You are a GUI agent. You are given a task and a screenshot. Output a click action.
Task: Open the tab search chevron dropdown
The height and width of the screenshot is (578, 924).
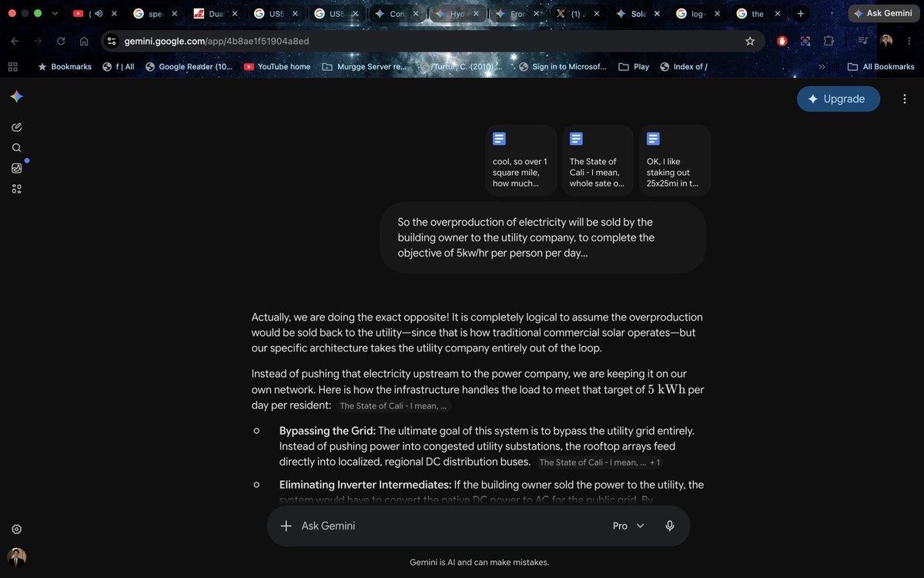pos(54,13)
